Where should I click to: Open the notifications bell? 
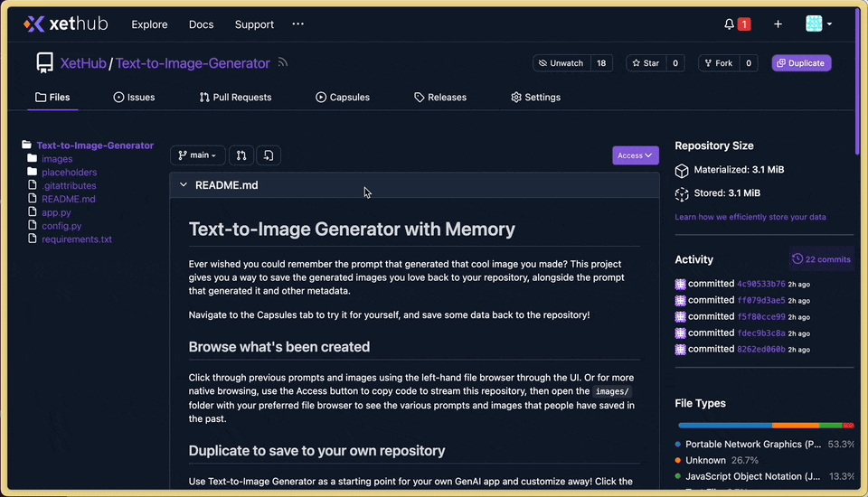[x=729, y=24]
